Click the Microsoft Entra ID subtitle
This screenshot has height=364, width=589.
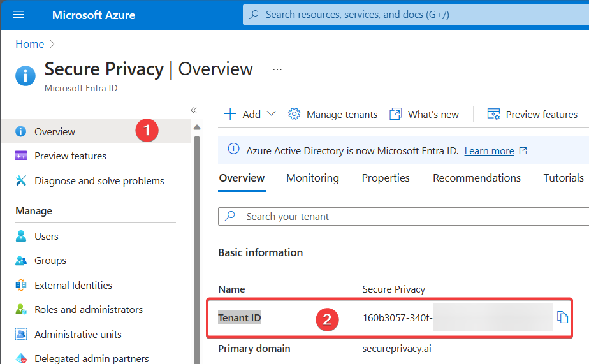tap(81, 88)
